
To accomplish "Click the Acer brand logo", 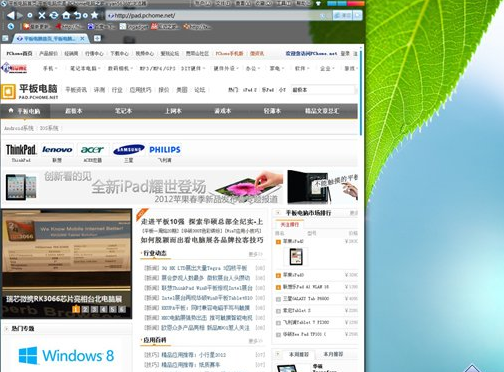I will tap(92, 150).
